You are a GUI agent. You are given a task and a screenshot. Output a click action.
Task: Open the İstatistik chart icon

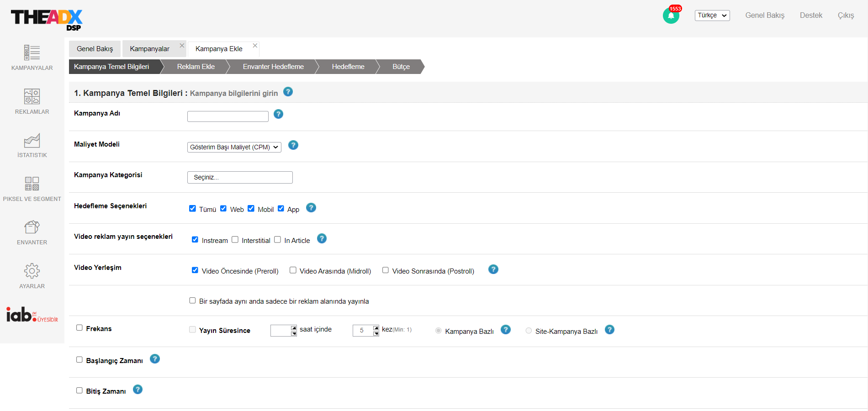(32, 140)
